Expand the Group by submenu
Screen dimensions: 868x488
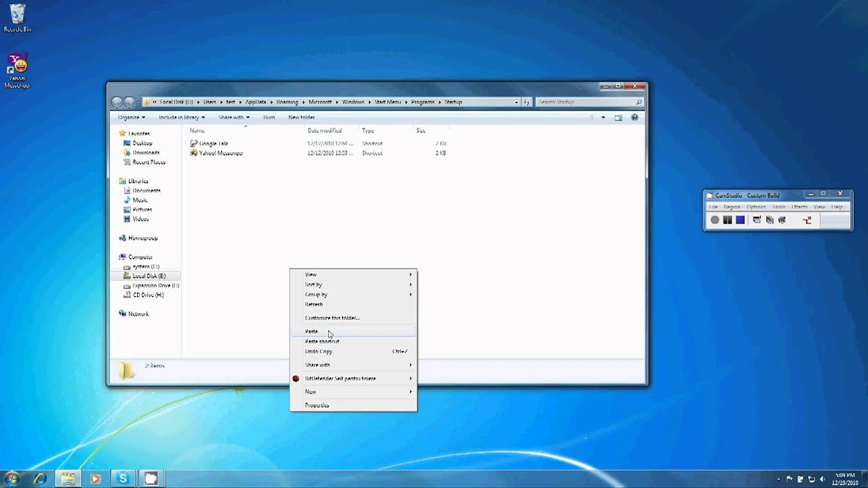coord(353,294)
